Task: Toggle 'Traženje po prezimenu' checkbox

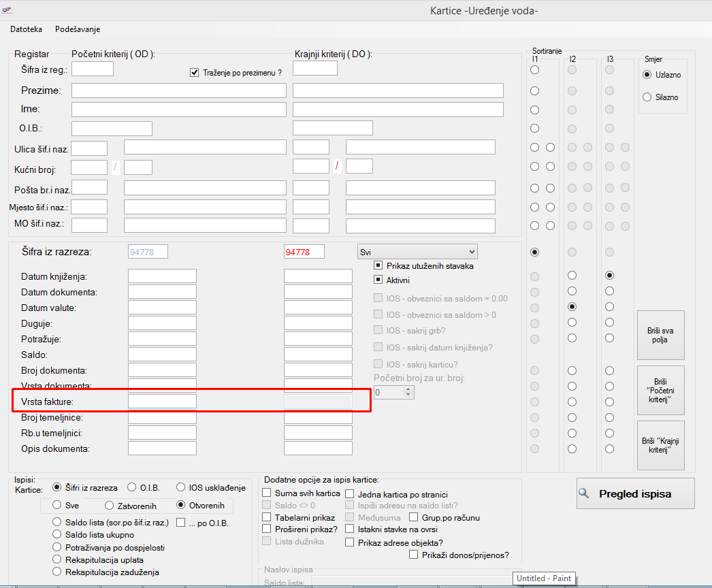Action: point(194,72)
